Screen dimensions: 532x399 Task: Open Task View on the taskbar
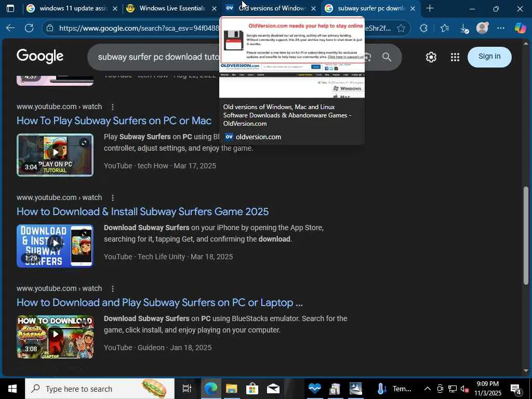pos(187,389)
